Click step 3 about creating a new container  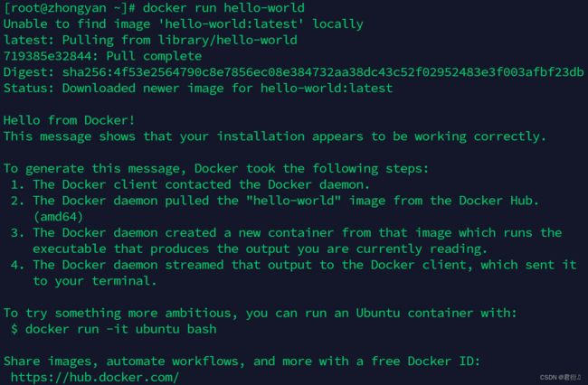286,240
